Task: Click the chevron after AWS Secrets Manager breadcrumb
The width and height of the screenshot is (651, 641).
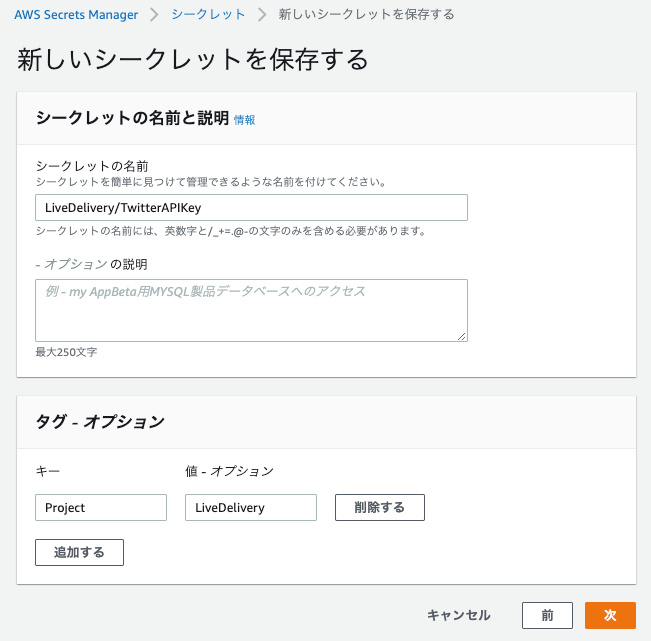Action: 154,15
